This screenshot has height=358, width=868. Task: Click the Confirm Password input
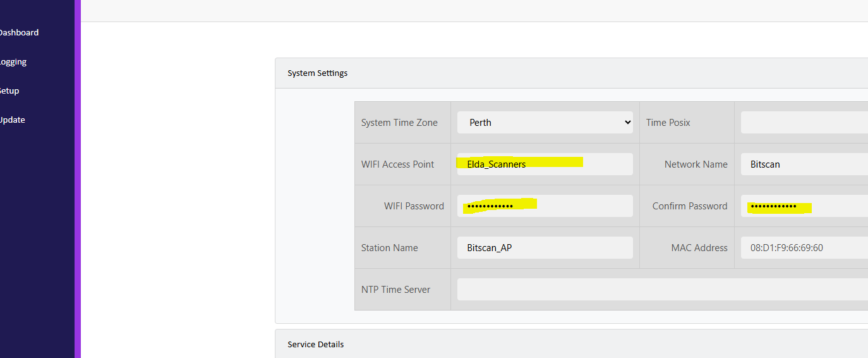804,206
